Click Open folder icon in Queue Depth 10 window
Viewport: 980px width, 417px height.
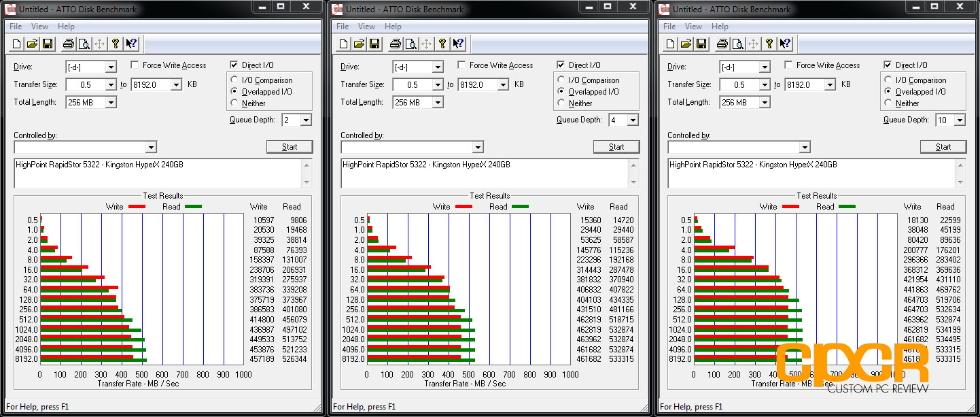(x=686, y=44)
